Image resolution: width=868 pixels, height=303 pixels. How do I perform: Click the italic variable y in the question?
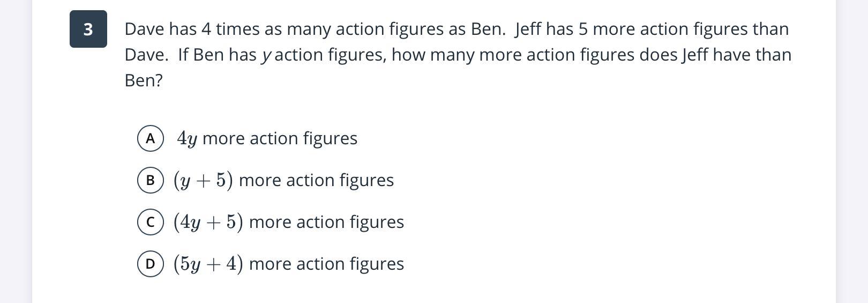[x=266, y=56]
